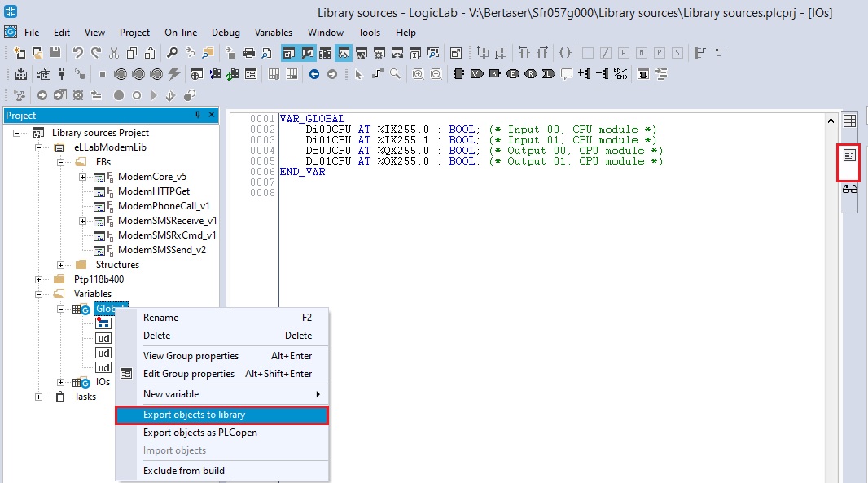Screen dimensions: 868x483
Task: Select ModemPhoneCall_v1 in project tree
Action: pyautogui.click(x=164, y=206)
